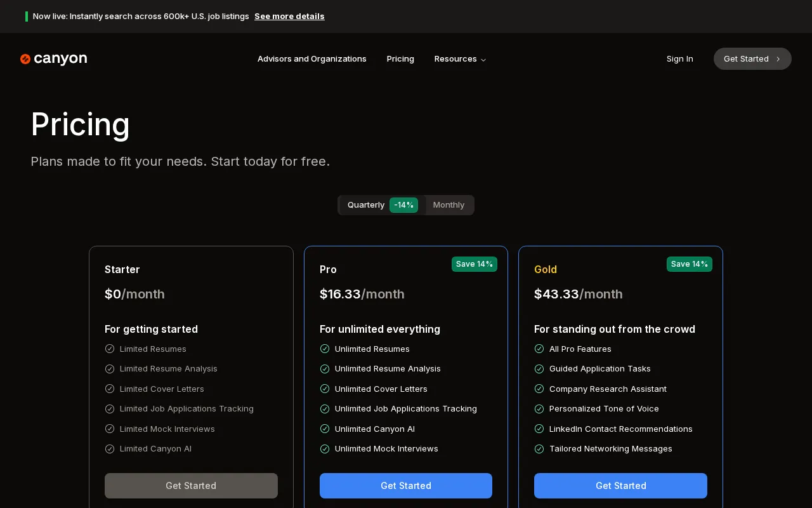This screenshot has height=508, width=812.
Task: Click checkmark icon beside Limited Resumes
Action: click(x=110, y=349)
